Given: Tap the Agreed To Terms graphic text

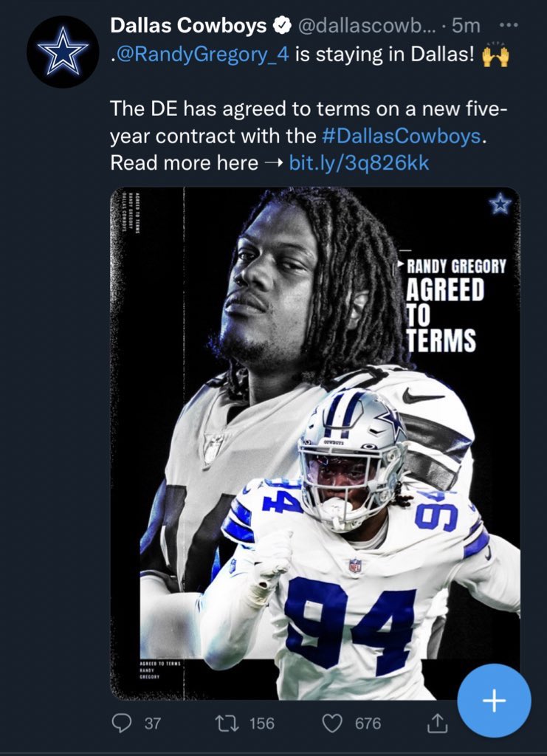Looking at the screenshot, I should pyautogui.click(x=444, y=315).
